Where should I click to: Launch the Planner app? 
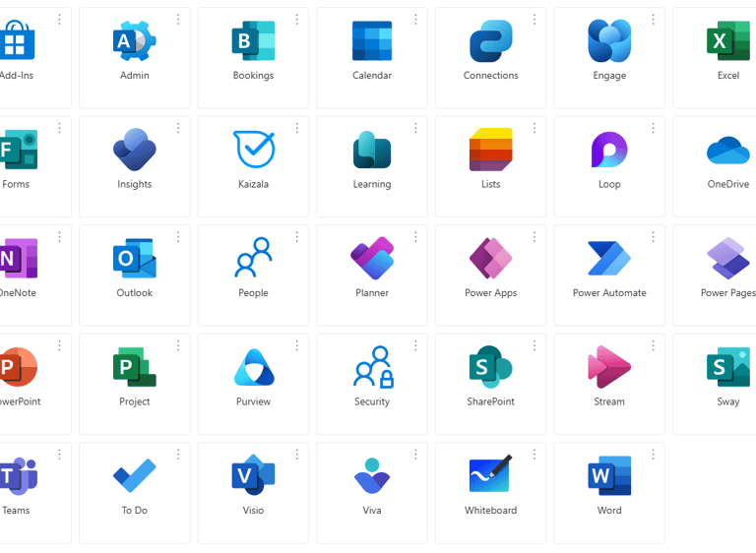coord(372,259)
